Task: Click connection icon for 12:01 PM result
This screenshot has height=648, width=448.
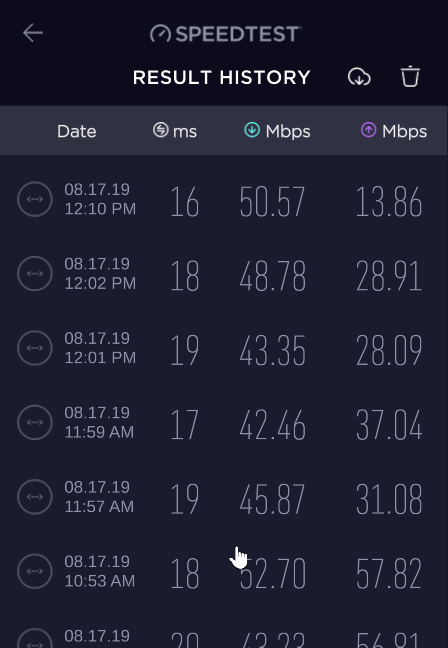Action: point(35,348)
